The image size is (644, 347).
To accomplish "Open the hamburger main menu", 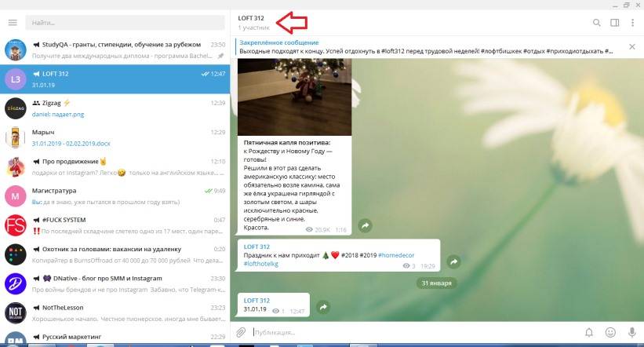I will [13, 23].
